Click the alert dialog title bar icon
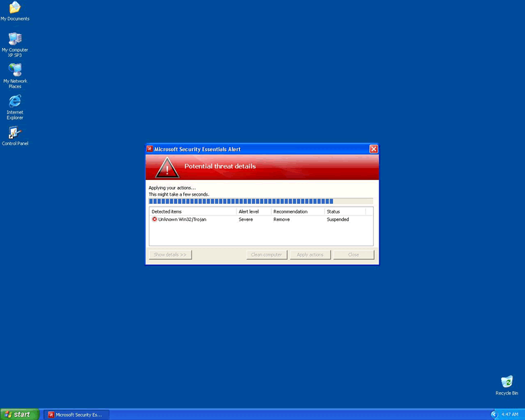 click(150, 149)
